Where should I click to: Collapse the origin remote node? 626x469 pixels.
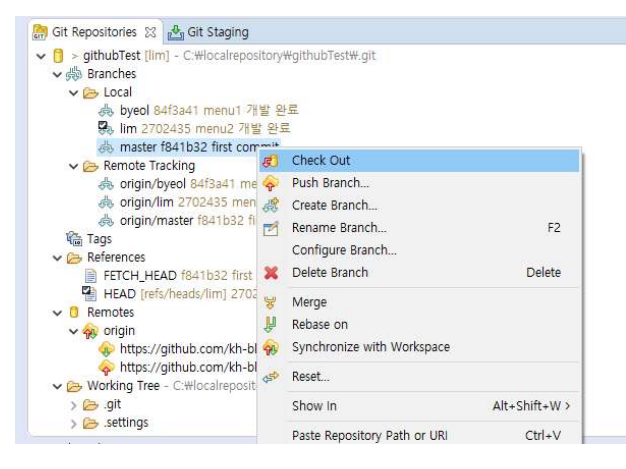click(x=73, y=331)
